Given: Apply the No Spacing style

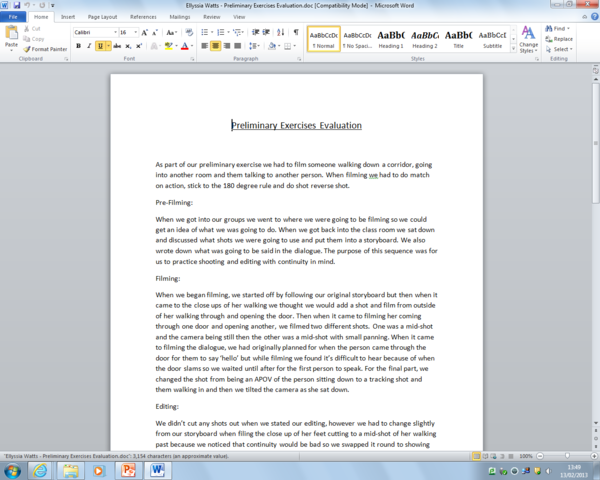Looking at the screenshot, I should pos(357,39).
